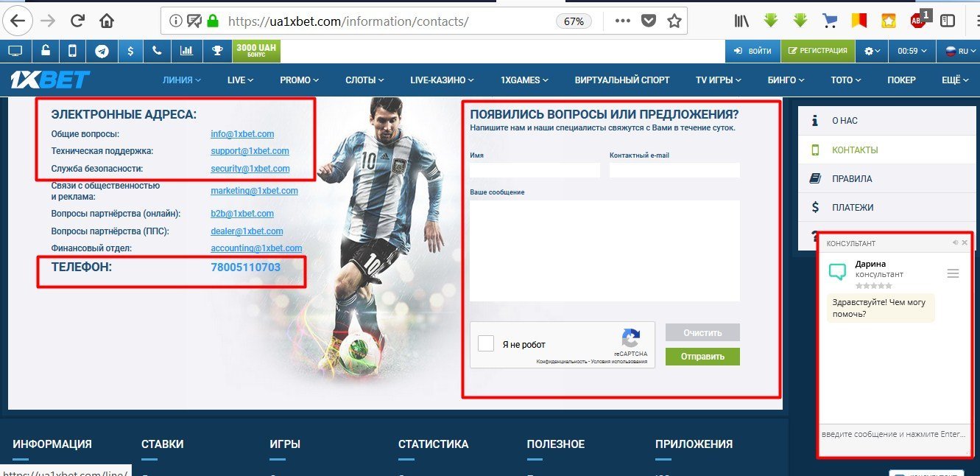
Task: Click the desktop monitor icon in the 1xBet top bar
Action: click(15, 51)
